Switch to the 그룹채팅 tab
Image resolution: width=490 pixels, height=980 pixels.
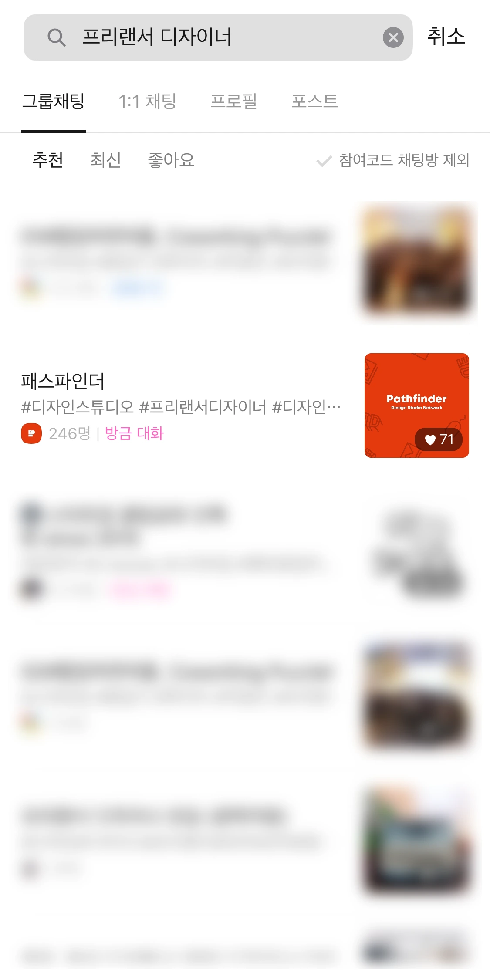click(54, 101)
